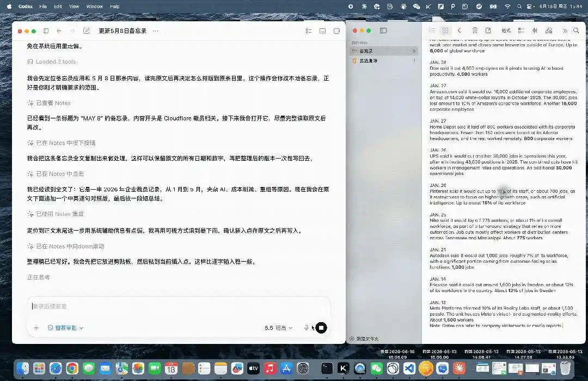Open the Apple menu
Screen dimensions: 588x381
(9, 7)
